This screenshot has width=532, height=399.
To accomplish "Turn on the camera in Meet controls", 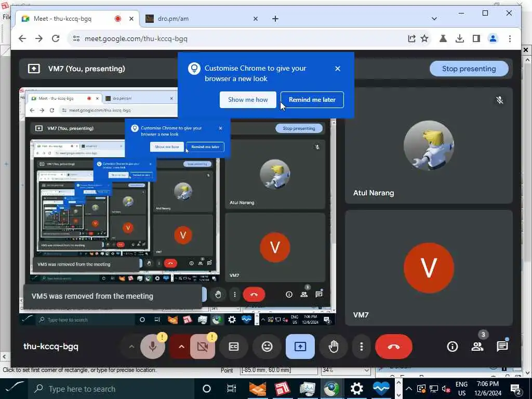I will tap(203, 347).
